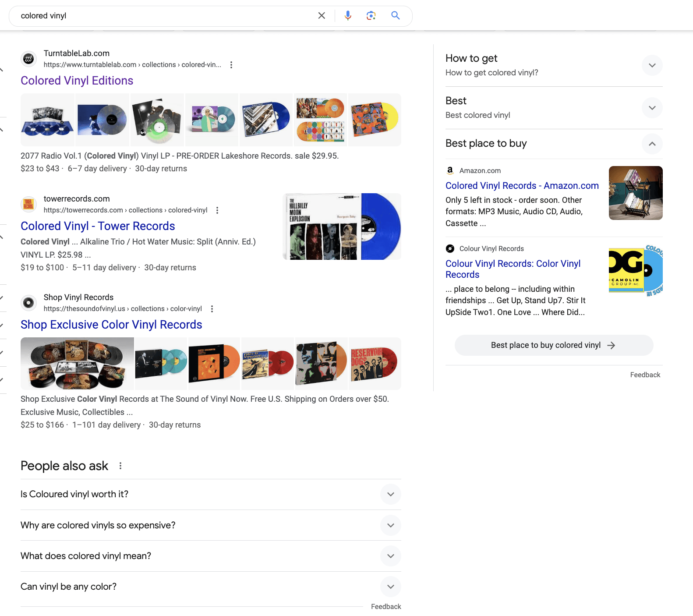
Task: Click the teal vinyl thumbnail in Sound of Vinyl row
Action: [x=161, y=364]
